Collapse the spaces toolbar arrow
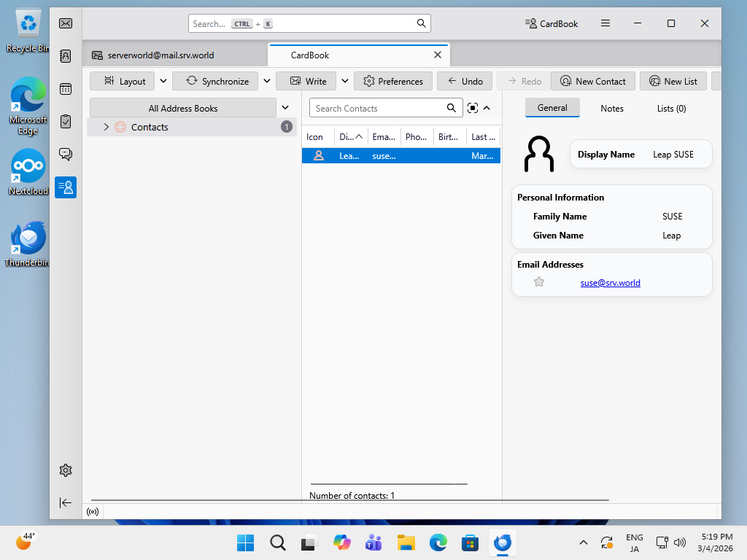Screen dimensions: 747x560 coord(66,503)
